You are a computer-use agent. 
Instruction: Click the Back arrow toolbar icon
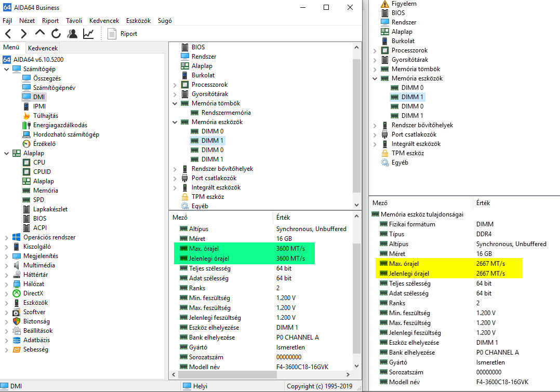(x=8, y=34)
